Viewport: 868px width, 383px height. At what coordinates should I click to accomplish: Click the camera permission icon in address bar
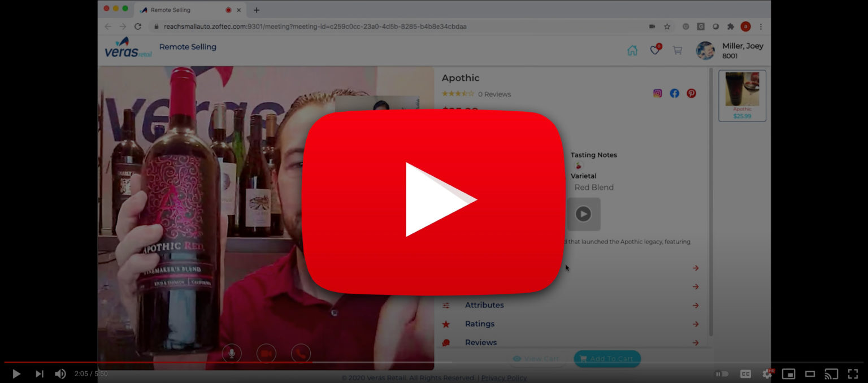point(652,27)
